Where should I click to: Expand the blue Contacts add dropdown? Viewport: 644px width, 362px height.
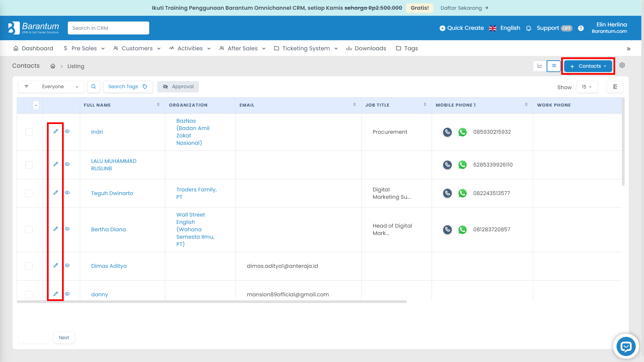[x=588, y=66]
